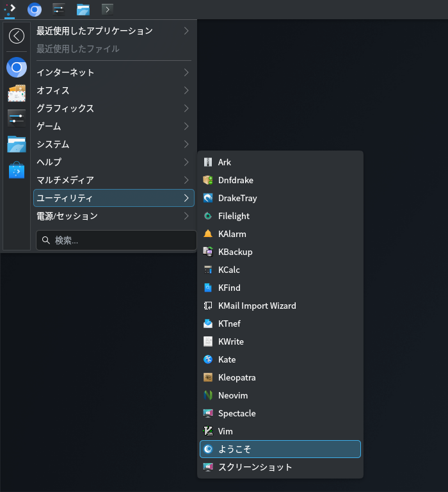Expand 最近使用したアプリケーション submenu

pos(114,31)
